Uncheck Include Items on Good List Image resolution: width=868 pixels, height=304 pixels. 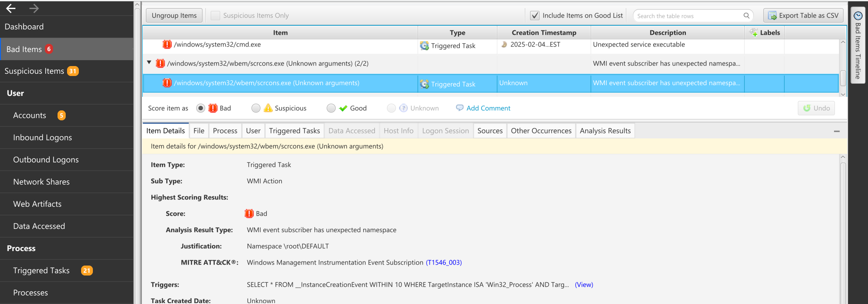click(x=535, y=15)
